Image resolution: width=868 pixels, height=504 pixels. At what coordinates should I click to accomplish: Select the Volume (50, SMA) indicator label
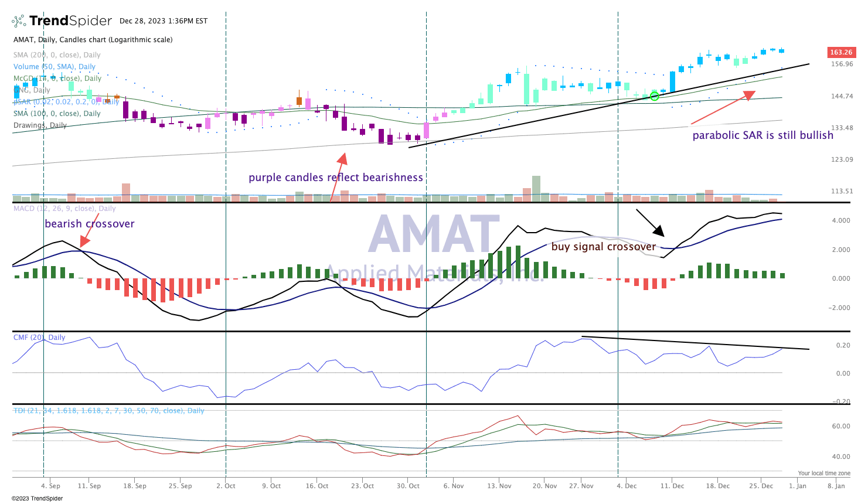(x=55, y=67)
